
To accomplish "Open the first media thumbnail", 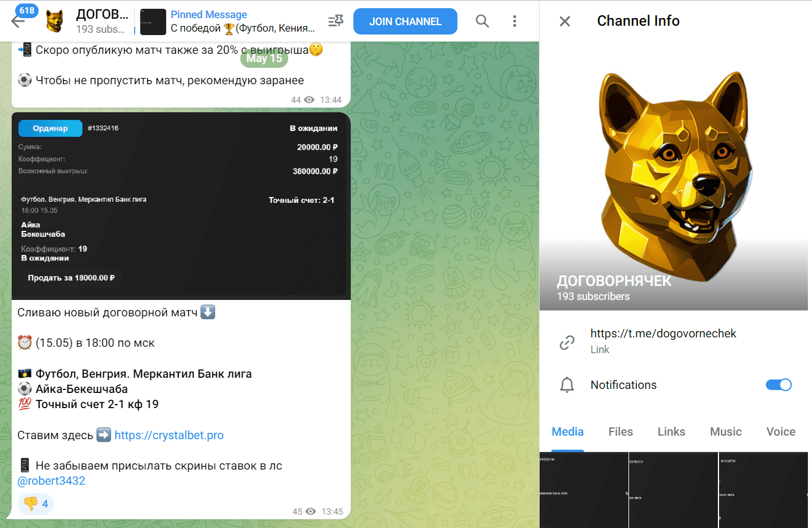I will (x=583, y=490).
